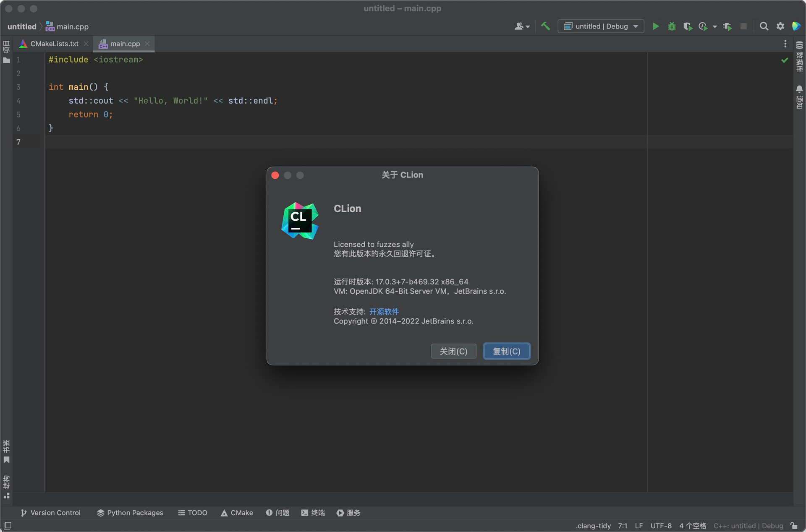The image size is (806, 532).
Task: Run the untitled Debug configuration
Action: click(x=655, y=26)
